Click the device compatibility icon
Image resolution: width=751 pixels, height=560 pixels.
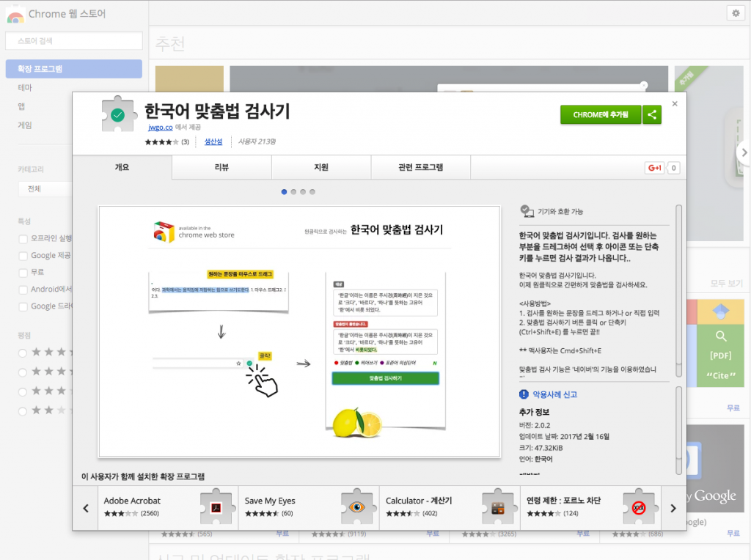click(x=527, y=211)
